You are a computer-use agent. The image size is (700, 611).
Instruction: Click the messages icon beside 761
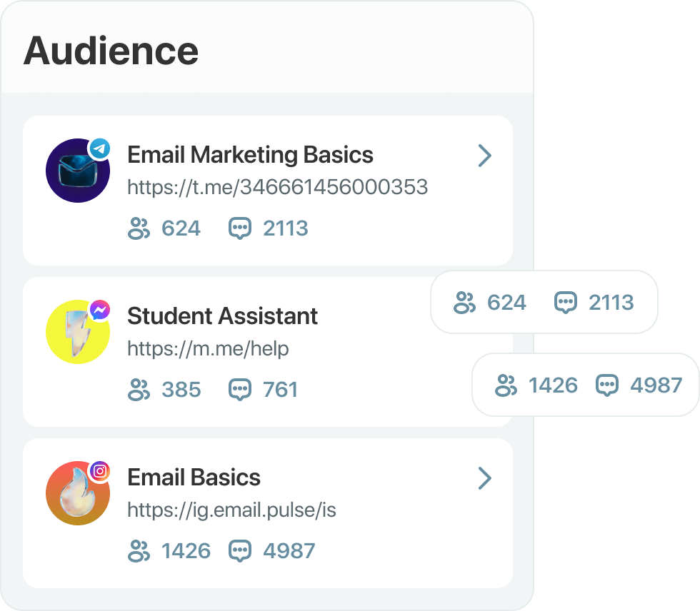(x=240, y=390)
